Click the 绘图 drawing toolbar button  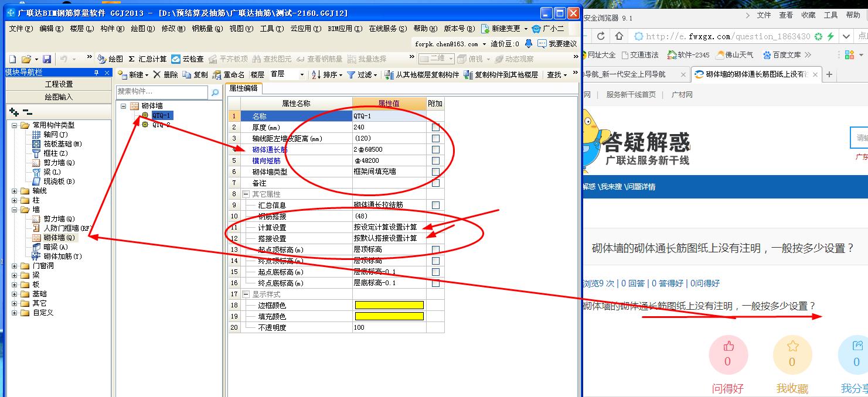point(110,59)
